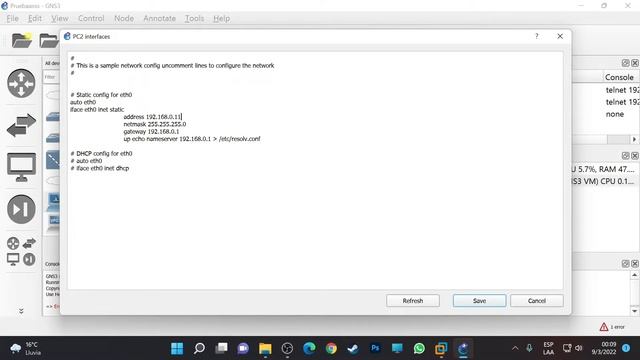The height and width of the screenshot is (360, 640).
Task: Open the View menu
Action: (60, 18)
